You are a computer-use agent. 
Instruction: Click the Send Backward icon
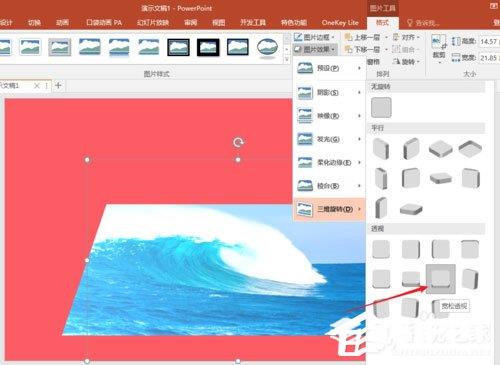[x=348, y=50]
